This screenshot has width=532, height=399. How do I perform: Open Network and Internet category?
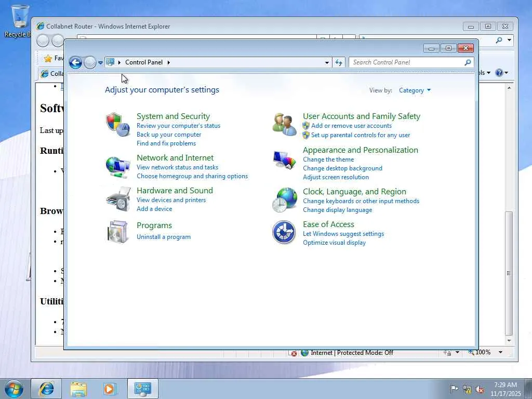pyautogui.click(x=175, y=158)
